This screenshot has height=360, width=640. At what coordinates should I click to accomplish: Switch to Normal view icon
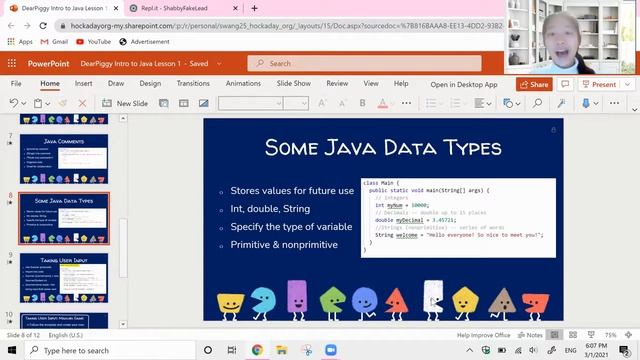[x=554, y=335]
